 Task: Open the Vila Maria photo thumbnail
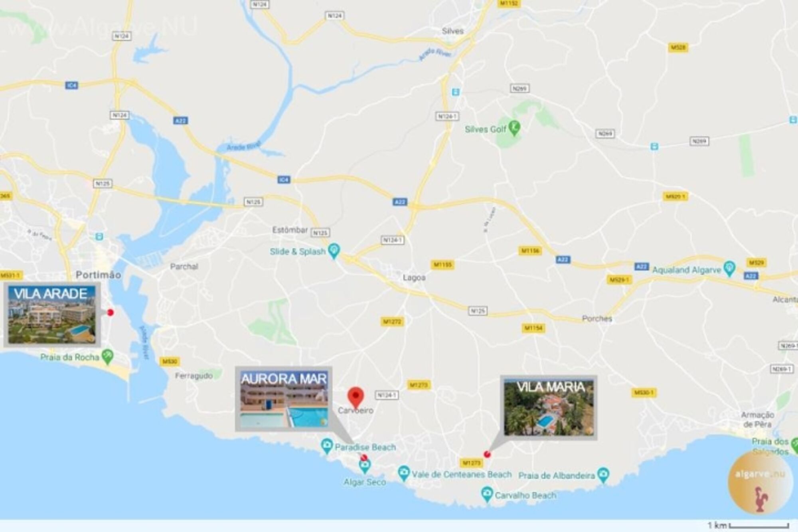(549, 407)
